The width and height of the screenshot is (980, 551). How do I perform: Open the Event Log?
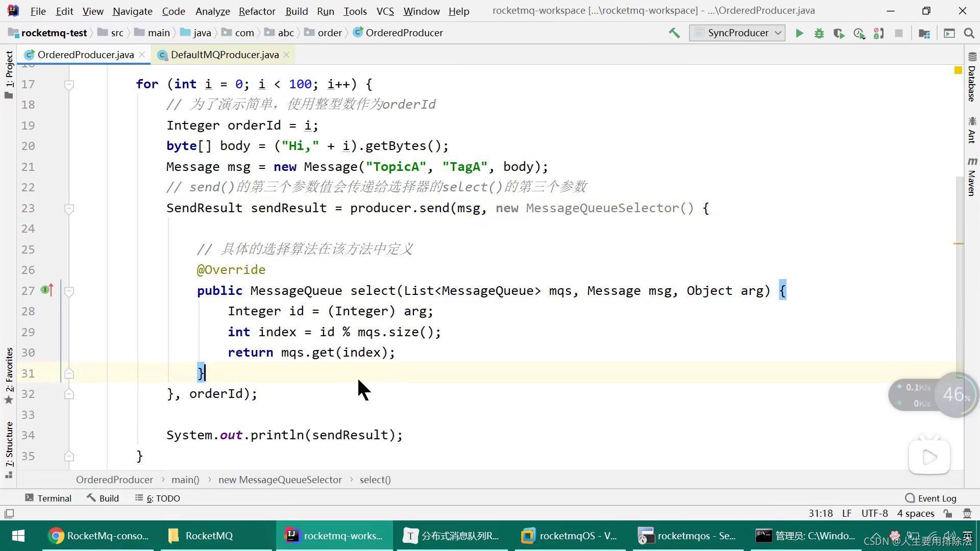tap(930, 498)
